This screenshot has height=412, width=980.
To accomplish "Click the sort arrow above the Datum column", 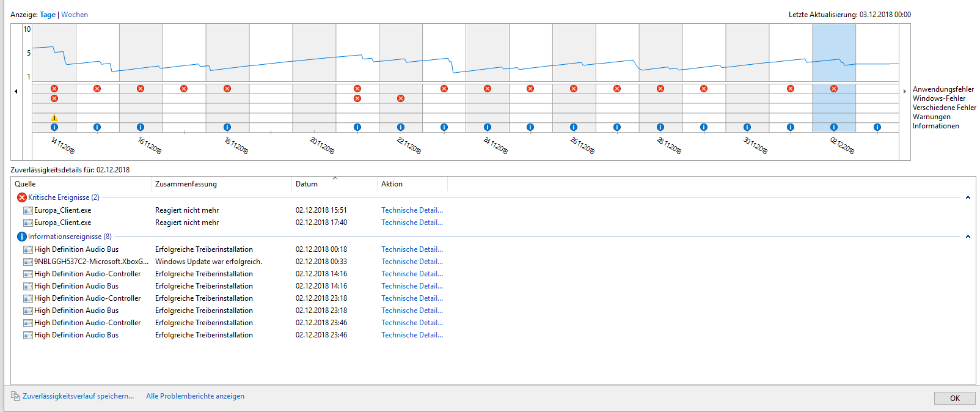I will click(335, 178).
